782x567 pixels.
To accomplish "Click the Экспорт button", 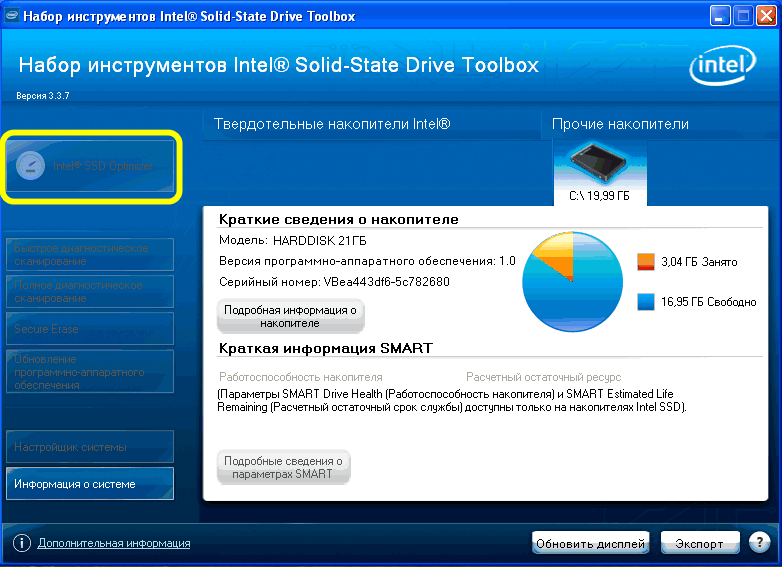I will point(699,543).
